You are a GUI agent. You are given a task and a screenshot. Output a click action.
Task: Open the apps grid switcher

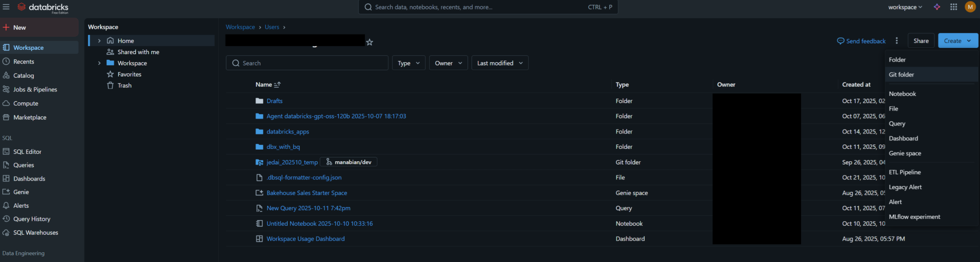pyautogui.click(x=954, y=7)
